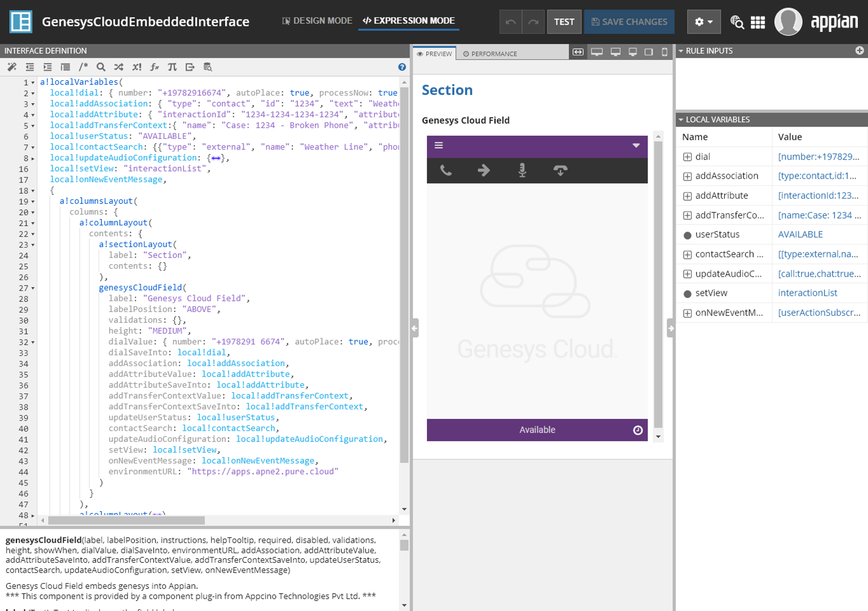Click the undo arrow button
Screen dimensions: 868x611
click(x=511, y=21)
